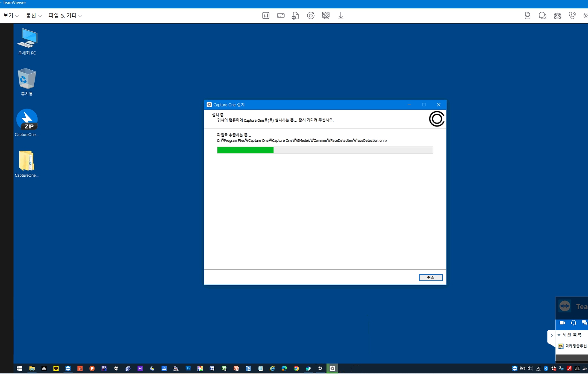Click the file transfer toolbar icon
This screenshot has width=588, height=374.
(x=295, y=16)
